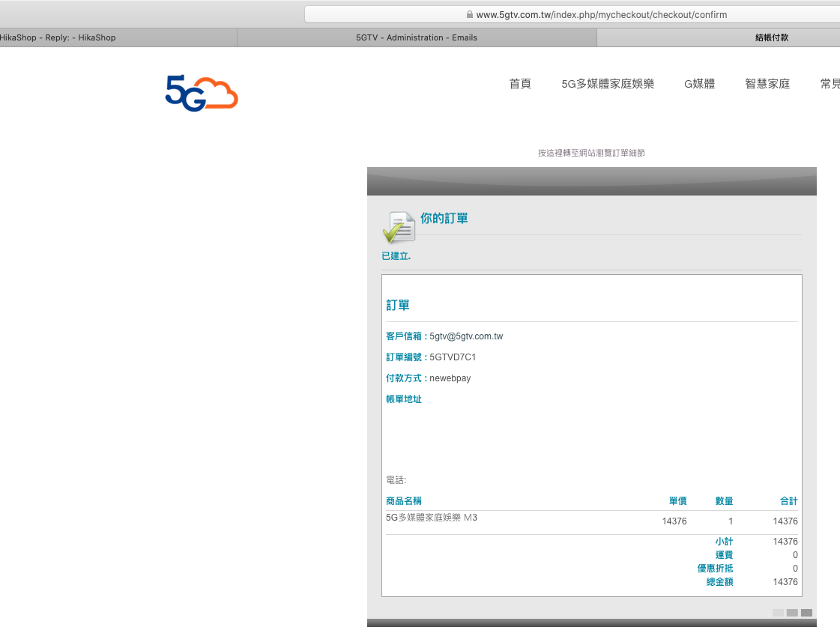Image resolution: width=840 pixels, height=639 pixels.
Task: Click the 合計 amount 14376 in product row
Action: 785,521
